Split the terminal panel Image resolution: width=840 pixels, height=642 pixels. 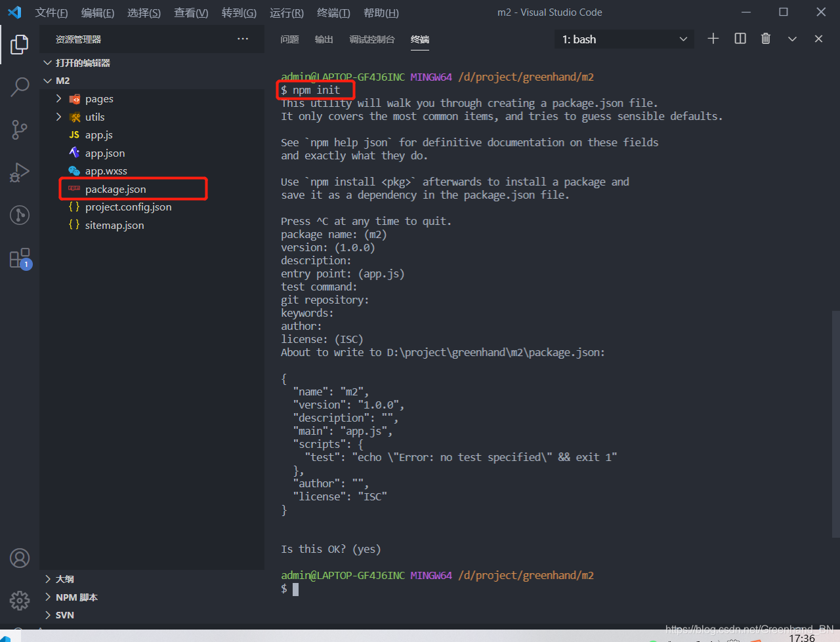(x=740, y=39)
